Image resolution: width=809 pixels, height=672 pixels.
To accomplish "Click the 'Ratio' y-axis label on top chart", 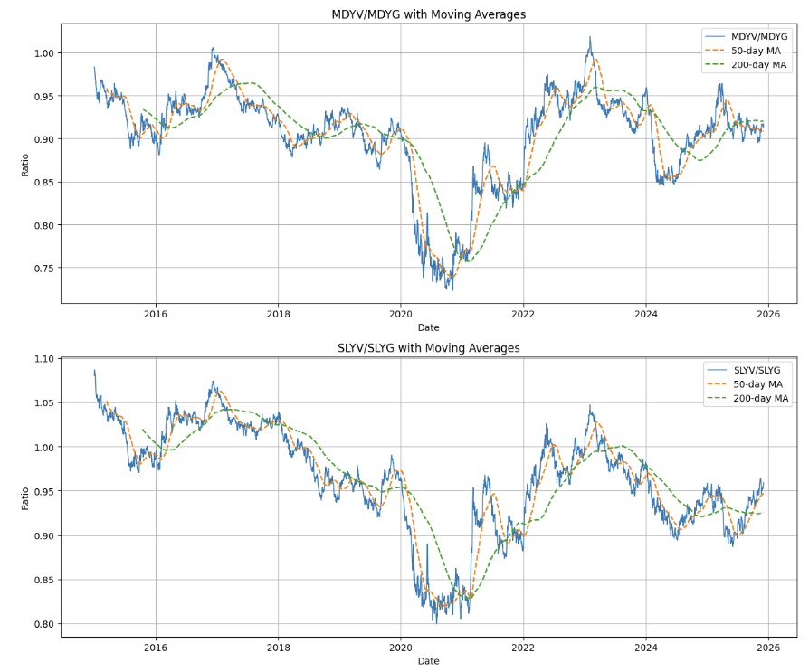I will [25, 164].
